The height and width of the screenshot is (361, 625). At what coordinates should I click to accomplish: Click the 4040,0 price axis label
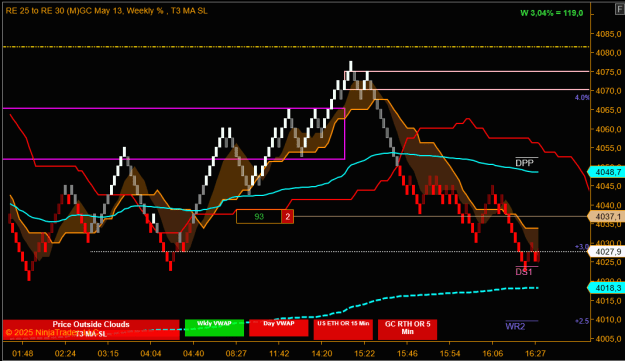tap(608, 205)
